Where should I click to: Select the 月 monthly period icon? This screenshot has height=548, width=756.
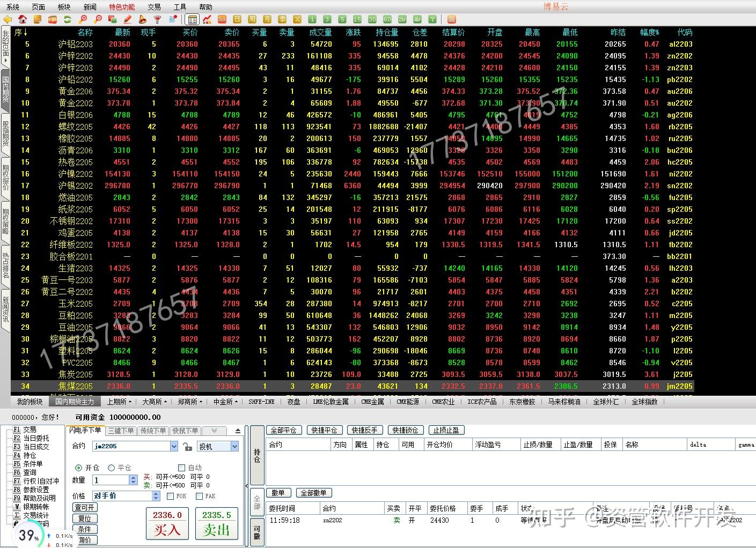click(x=267, y=19)
